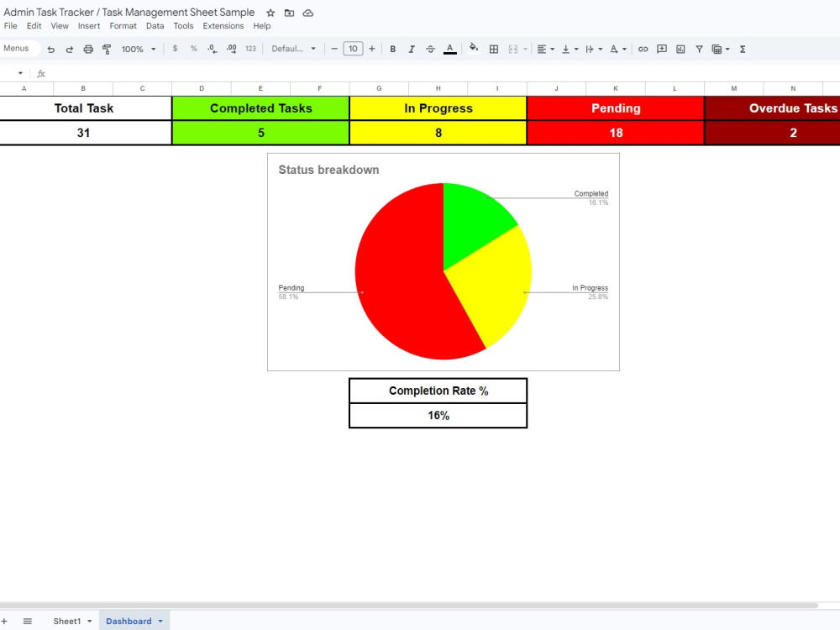Print the spreadsheet using printer icon
This screenshot has height=630, width=840.
(88, 50)
